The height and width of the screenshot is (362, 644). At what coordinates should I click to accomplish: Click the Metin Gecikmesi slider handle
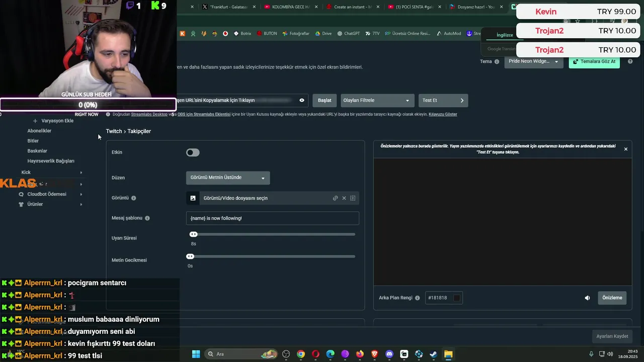point(190,256)
